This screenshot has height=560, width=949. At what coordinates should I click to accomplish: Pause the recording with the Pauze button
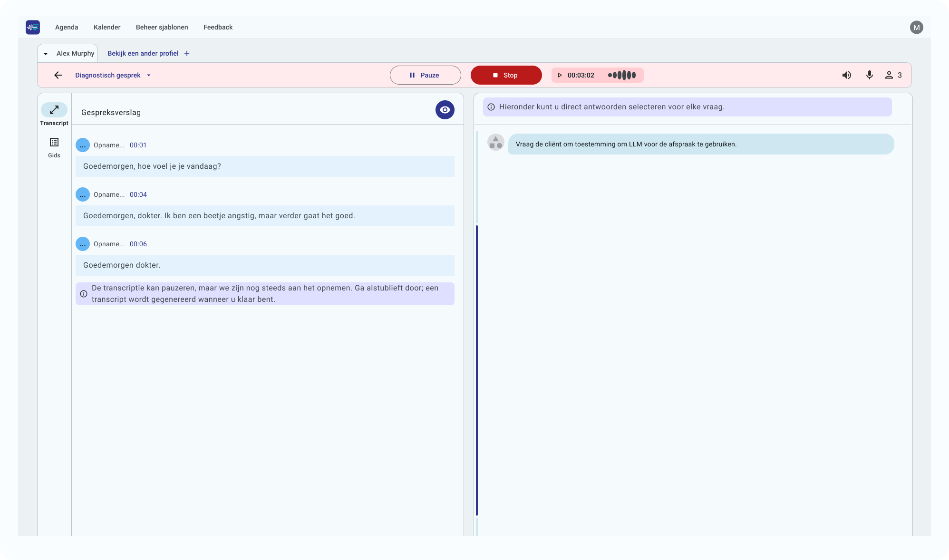(x=425, y=75)
